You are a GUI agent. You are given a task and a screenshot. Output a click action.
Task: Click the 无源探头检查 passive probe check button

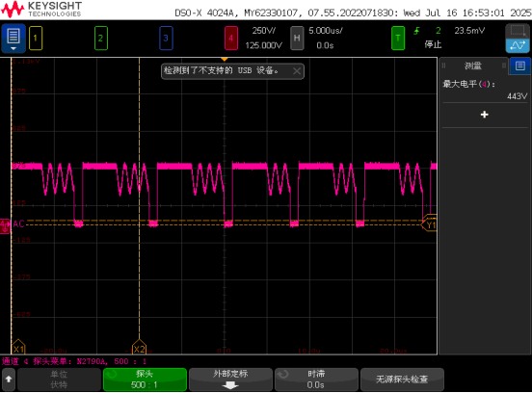coord(402,380)
